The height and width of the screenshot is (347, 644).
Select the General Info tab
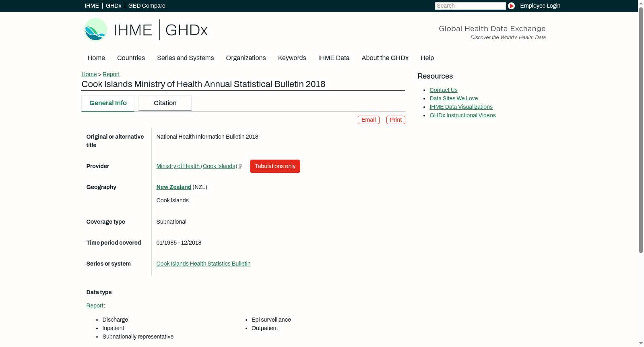coord(108,103)
